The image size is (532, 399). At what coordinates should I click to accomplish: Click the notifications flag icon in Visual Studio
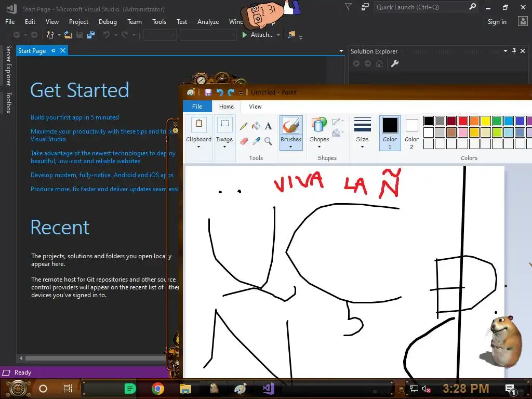coord(348,7)
